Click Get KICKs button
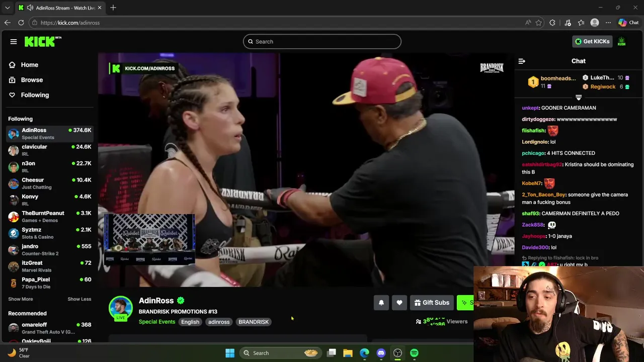The width and height of the screenshot is (644, 362). click(592, 42)
